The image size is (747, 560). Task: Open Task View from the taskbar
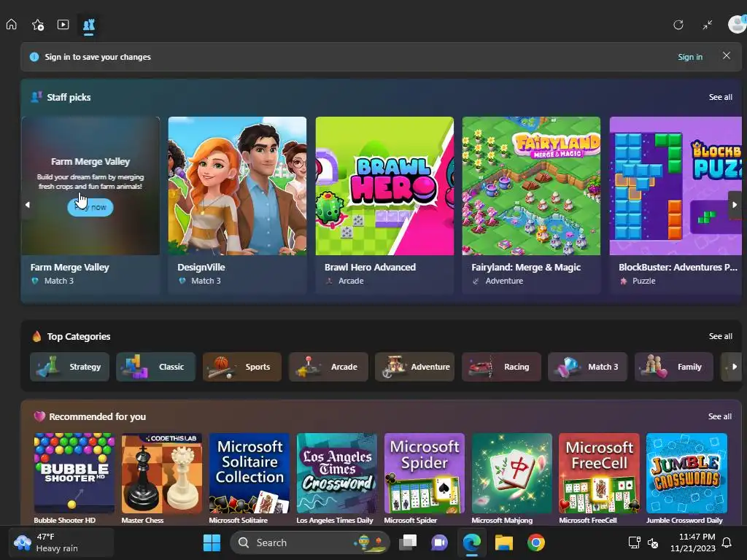click(x=408, y=542)
